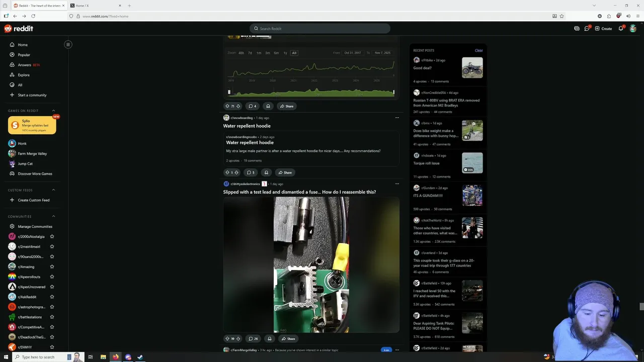
Task: Open the Reddit chat icon
Action: coord(587,29)
